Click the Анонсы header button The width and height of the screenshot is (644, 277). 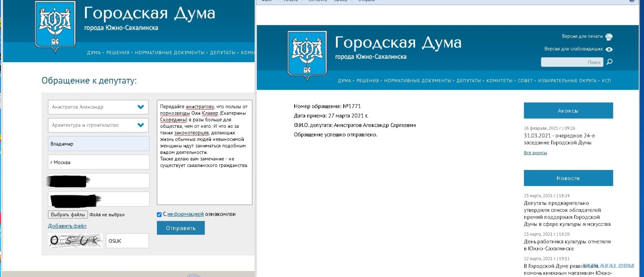click(x=568, y=111)
